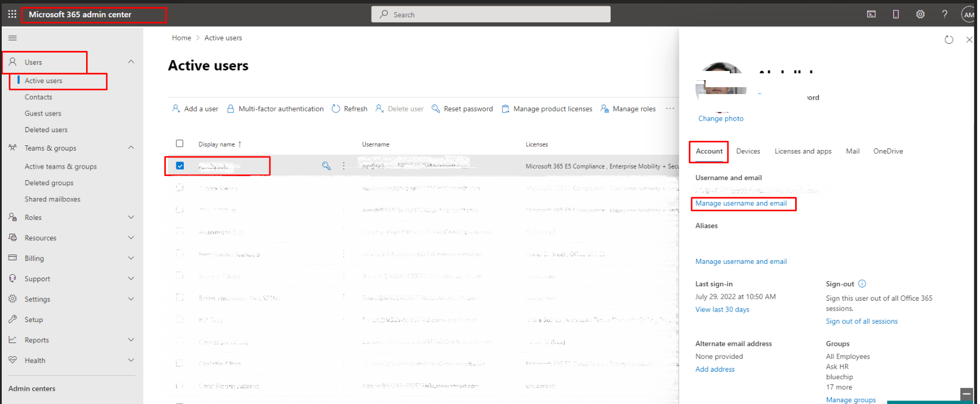
Task: Refresh the active users list
Action: click(x=350, y=109)
